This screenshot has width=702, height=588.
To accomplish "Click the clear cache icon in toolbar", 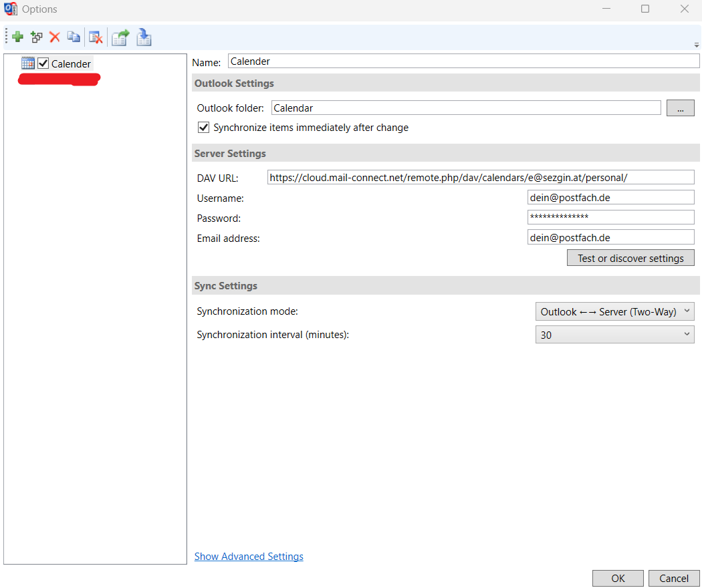I will pyautogui.click(x=96, y=37).
